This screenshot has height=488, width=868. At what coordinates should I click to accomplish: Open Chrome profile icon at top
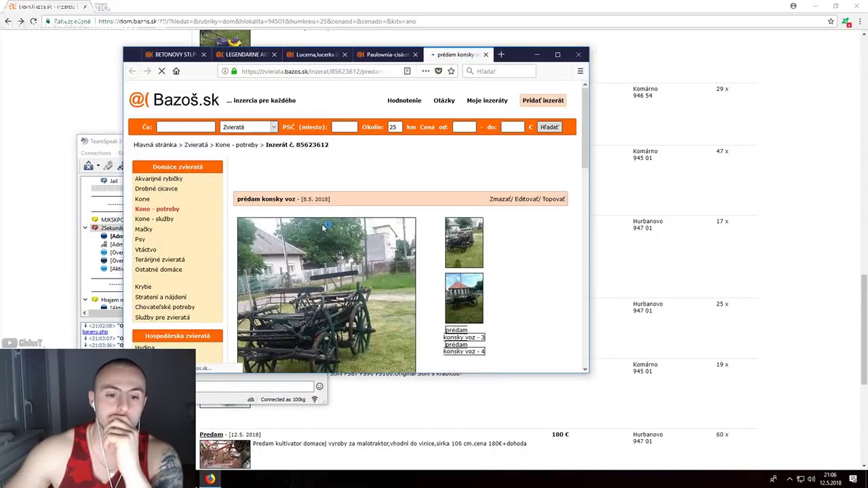[x=793, y=6]
